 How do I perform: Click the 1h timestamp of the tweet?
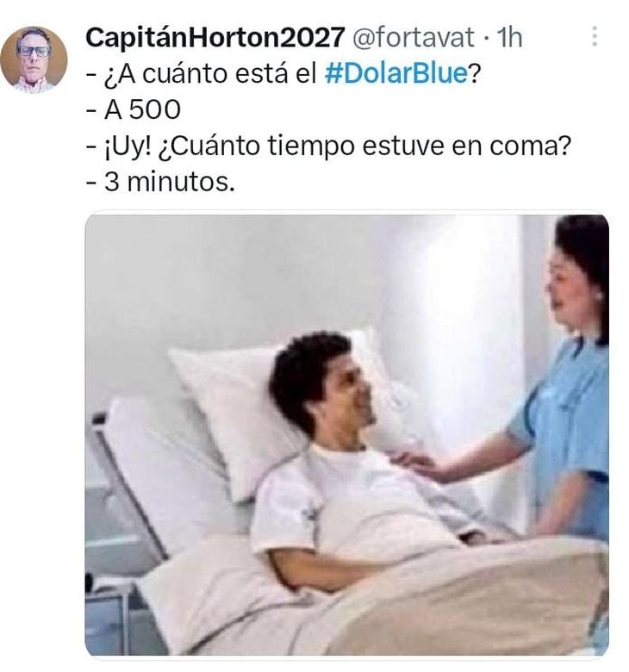point(509,37)
